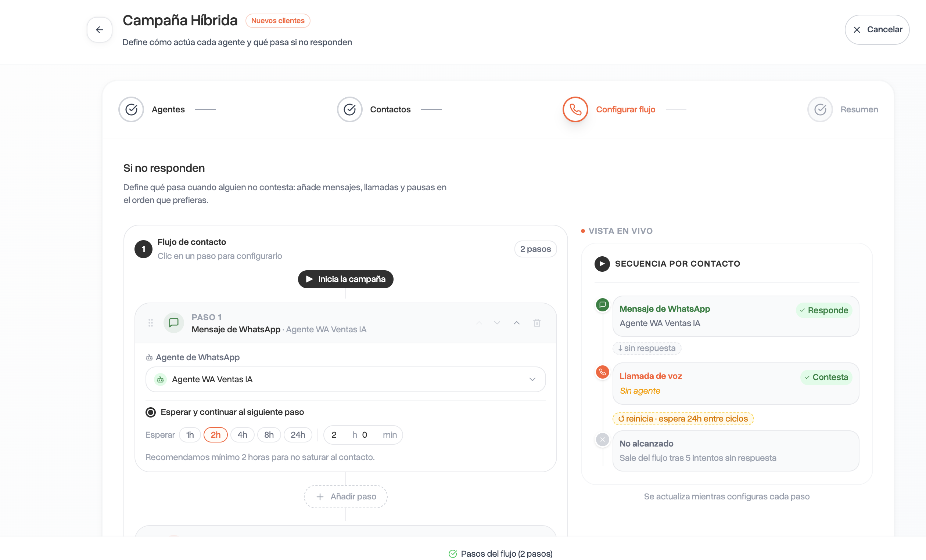
Task: Open the Agente WA Ventas IA dropdown
Action: pyautogui.click(x=345, y=379)
